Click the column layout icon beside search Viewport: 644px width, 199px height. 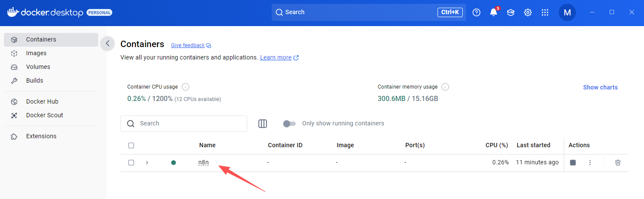pyautogui.click(x=263, y=124)
